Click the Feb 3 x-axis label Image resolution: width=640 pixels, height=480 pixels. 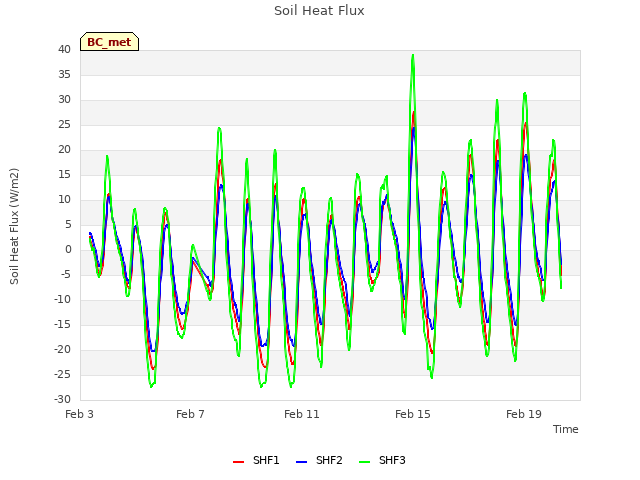pyautogui.click(x=79, y=414)
